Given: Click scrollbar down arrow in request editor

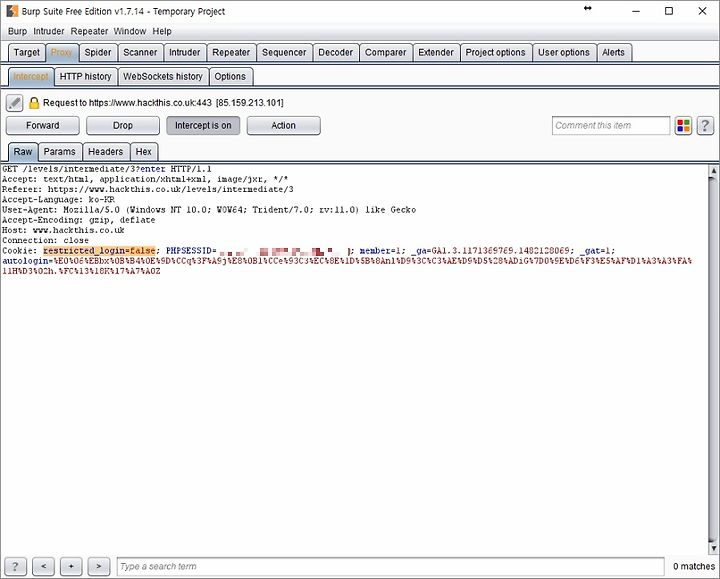Looking at the screenshot, I should tap(714, 548).
